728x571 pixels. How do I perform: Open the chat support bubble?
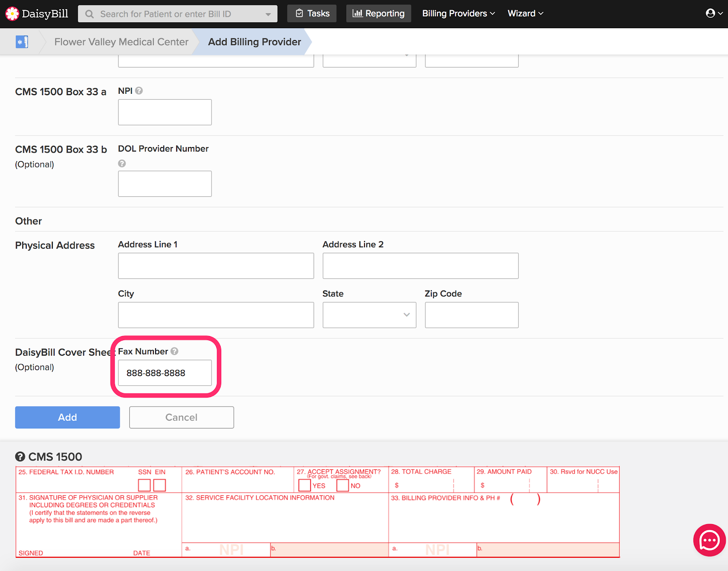709,540
